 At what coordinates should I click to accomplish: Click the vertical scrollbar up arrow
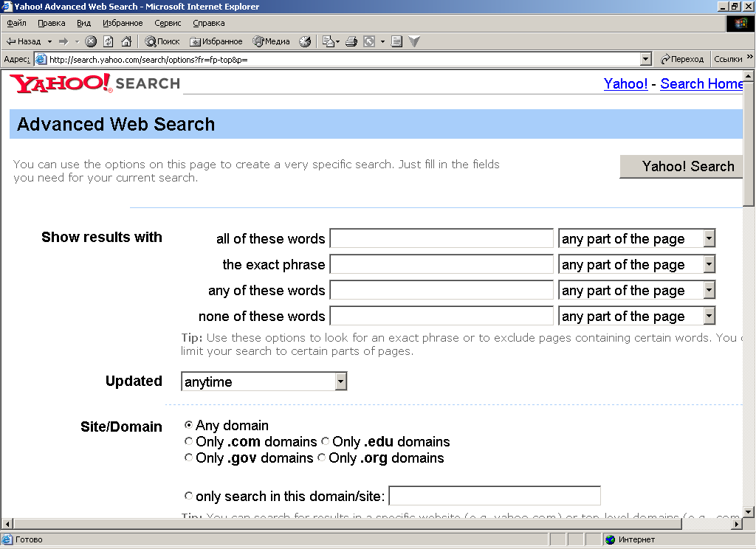pos(749,76)
